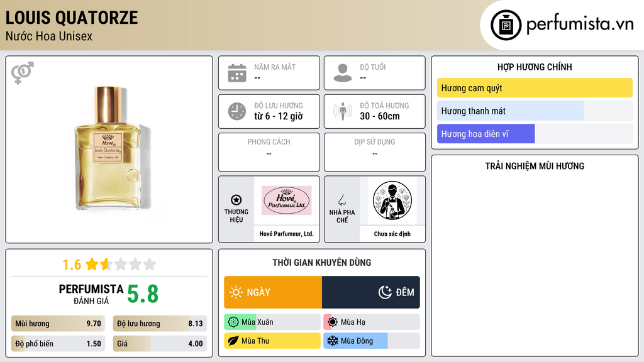Click the Độ phổ biến 1.50 score bar
This screenshot has height=362, width=644.
coord(58,344)
